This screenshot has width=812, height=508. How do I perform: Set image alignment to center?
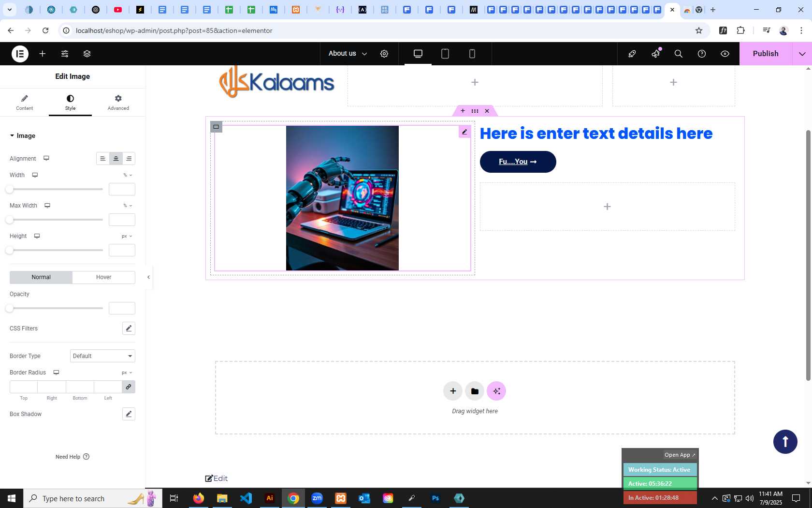116,159
